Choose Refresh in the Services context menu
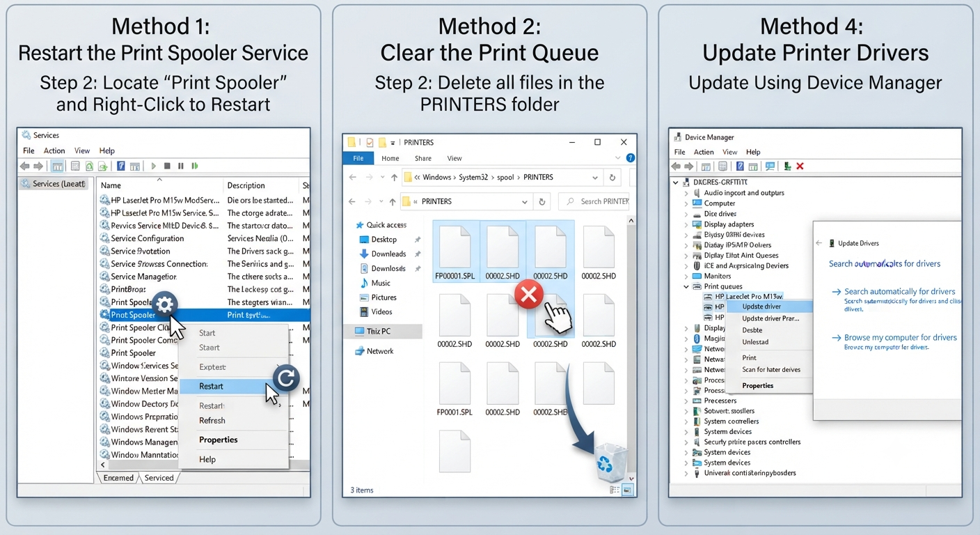The height and width of the screenshot is (535, 980). point(212,421)
